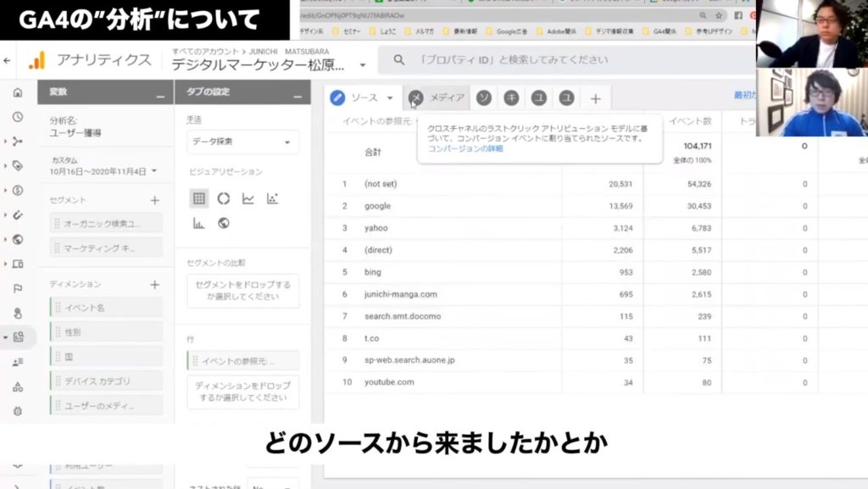Open the audiences list icon in sidebar

coord(18,362)
